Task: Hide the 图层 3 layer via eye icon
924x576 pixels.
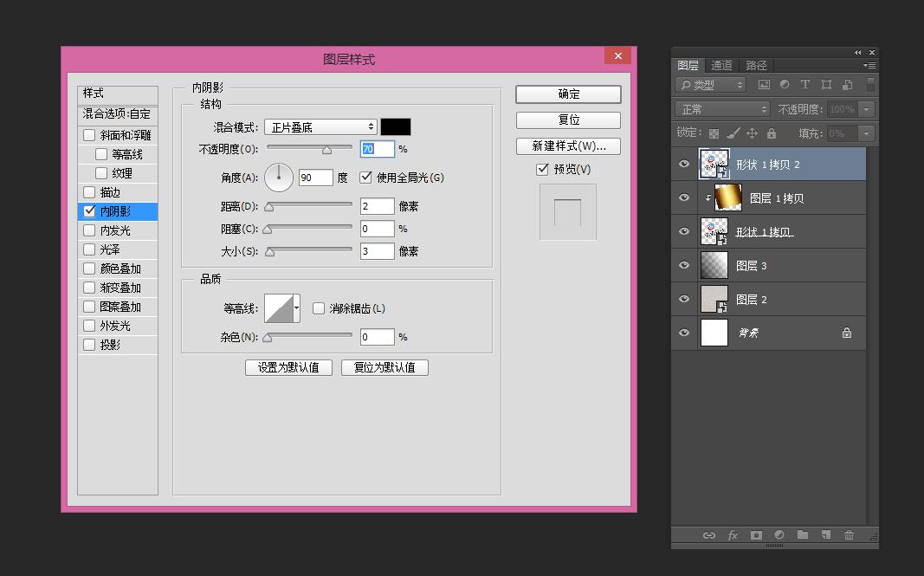Action: click(684, 265)
